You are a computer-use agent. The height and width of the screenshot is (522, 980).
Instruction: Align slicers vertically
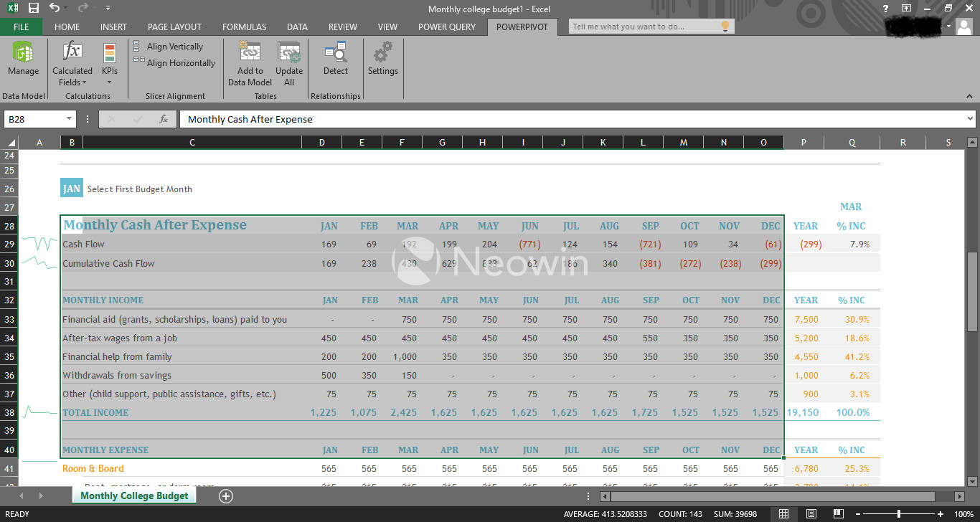[169, 47]
